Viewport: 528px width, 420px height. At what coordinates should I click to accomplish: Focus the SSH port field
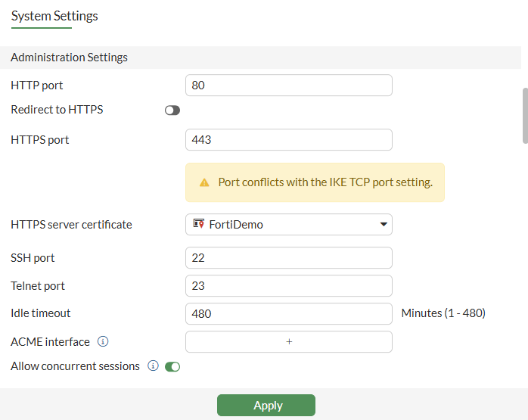pos(288,258)
